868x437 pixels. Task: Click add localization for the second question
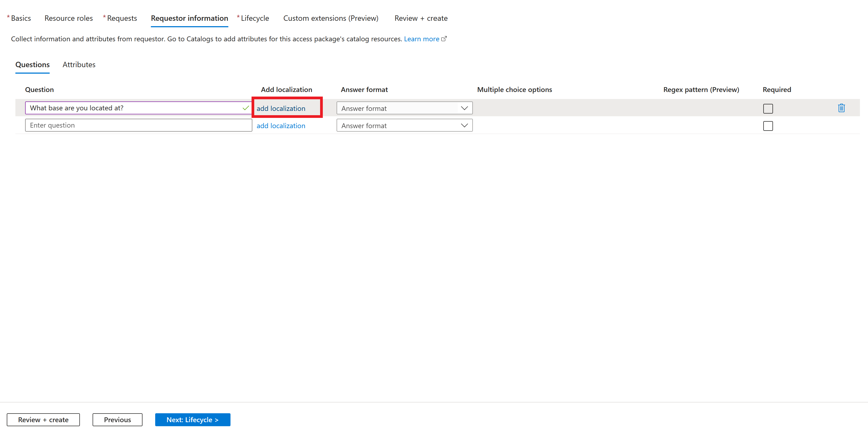coord(281,125)
